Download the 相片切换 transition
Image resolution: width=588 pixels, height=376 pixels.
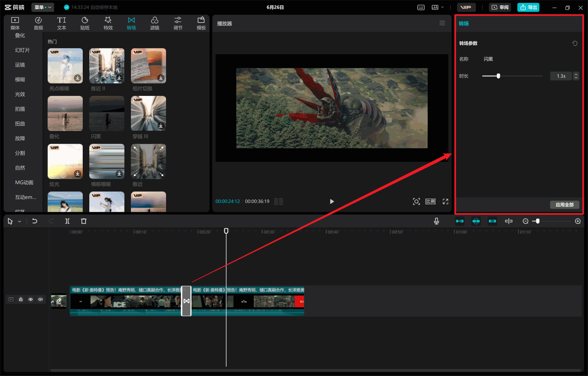click(x=161, y=78)
